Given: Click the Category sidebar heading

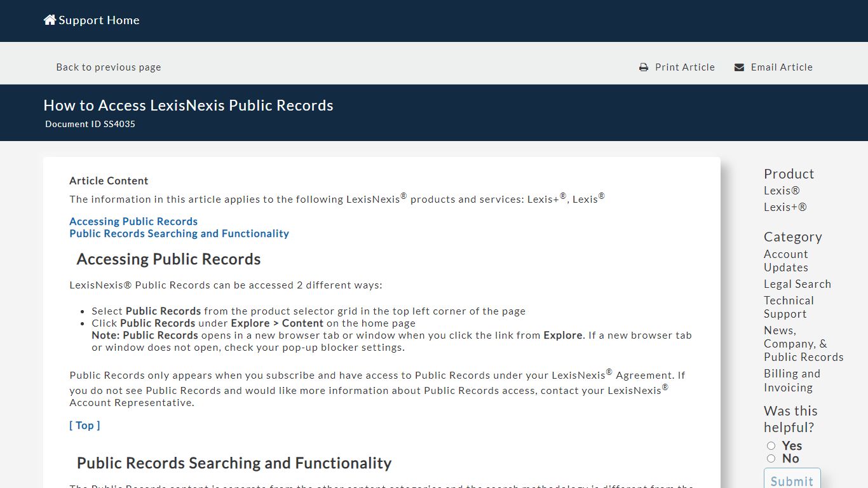Looking at the screenshot, I should click(x=792, y=237).
